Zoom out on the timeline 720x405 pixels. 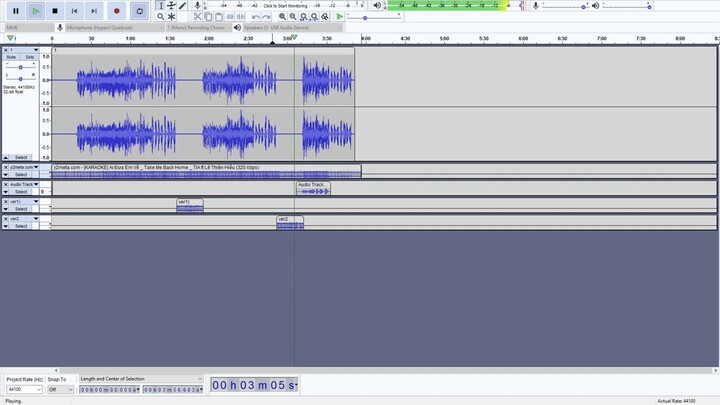292,17
